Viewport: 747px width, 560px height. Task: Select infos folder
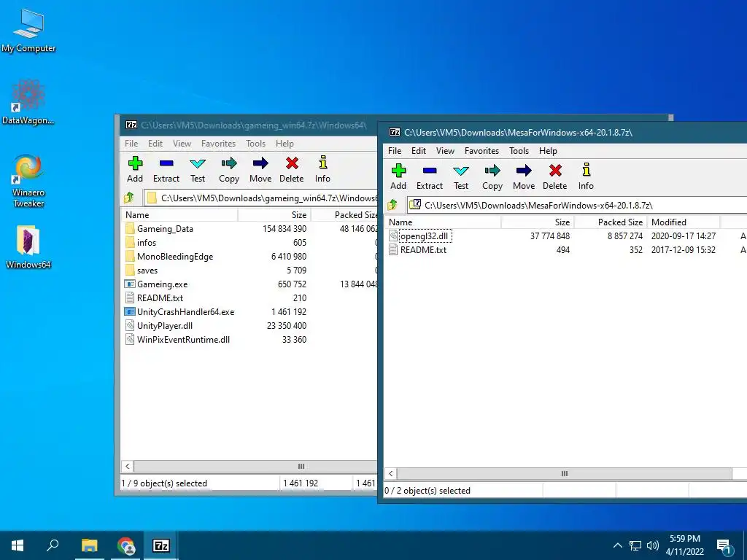tap(141, 243)
